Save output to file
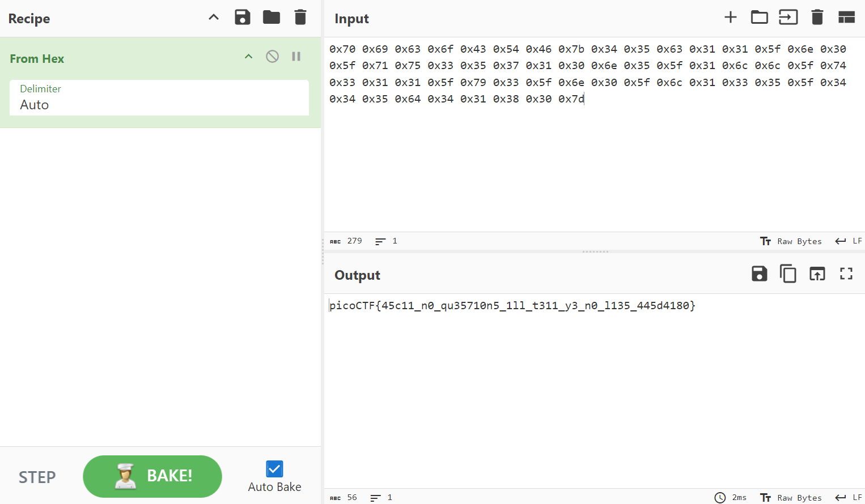This screenshot has height=504, width=865. click(759, 274)
